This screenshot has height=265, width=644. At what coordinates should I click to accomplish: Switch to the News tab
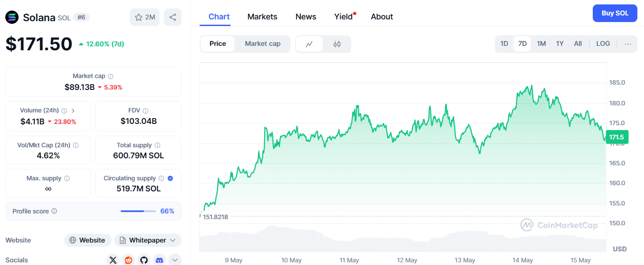[x=306, y=17]
